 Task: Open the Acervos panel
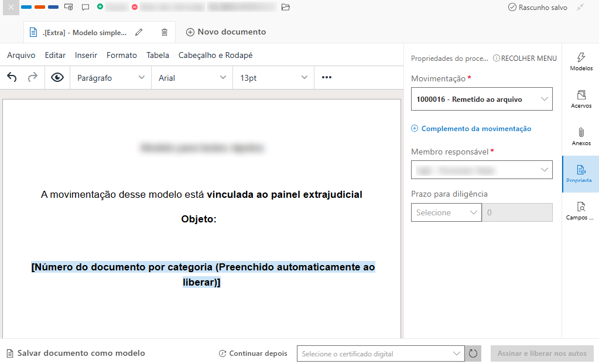click(580, 99)
